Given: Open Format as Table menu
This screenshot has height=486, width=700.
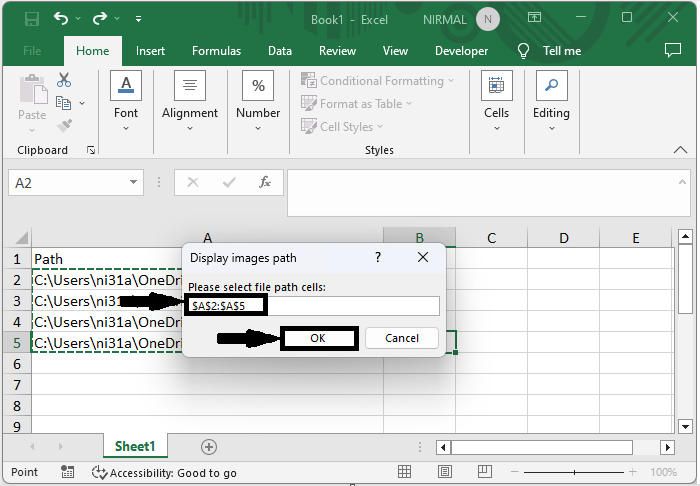Looking at the screenshot, I should point(356,104).
